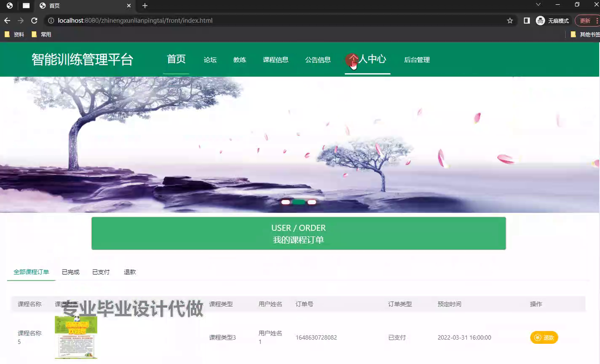Click the 退款 refund button in order row
Viewport: 600px width, 364px height.
pyautogui.click(x=544, y=337)
